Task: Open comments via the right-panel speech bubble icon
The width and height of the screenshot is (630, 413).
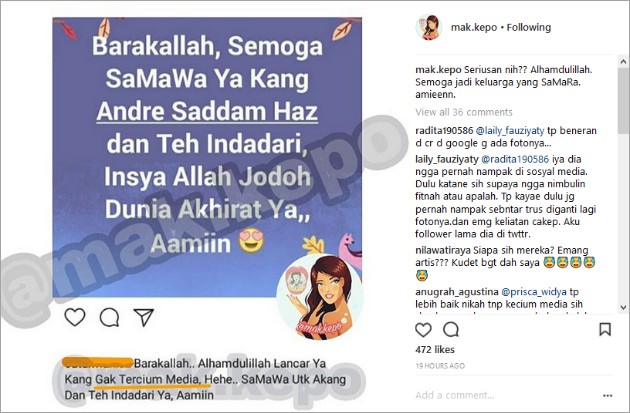Action: pyautogui.click(x=451, y=330)
